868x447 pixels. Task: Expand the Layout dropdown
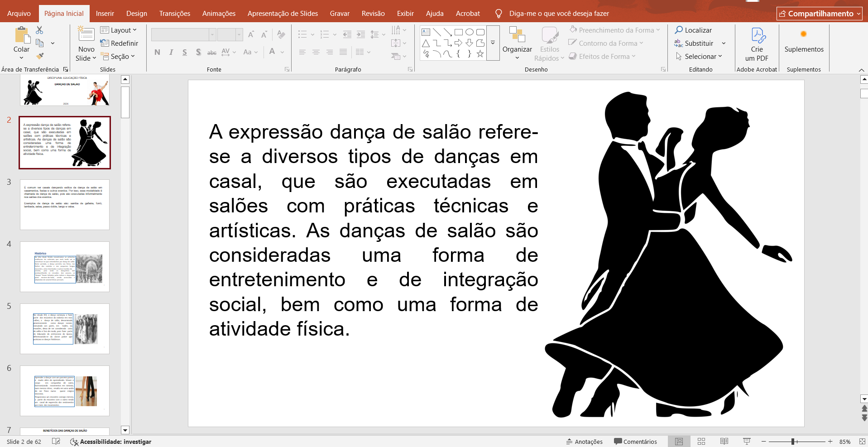(x=118, y=30)
